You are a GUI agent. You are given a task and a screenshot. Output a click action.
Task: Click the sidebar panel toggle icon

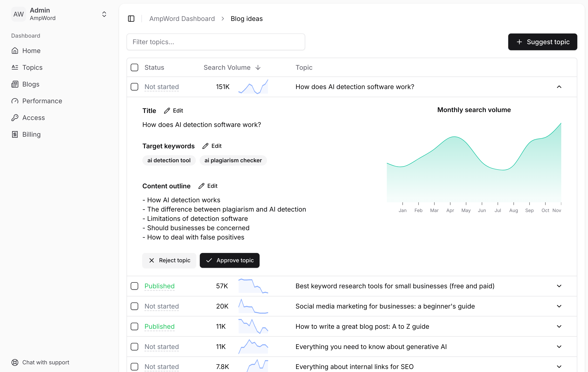pyautogui.click(x=131, y=18)
